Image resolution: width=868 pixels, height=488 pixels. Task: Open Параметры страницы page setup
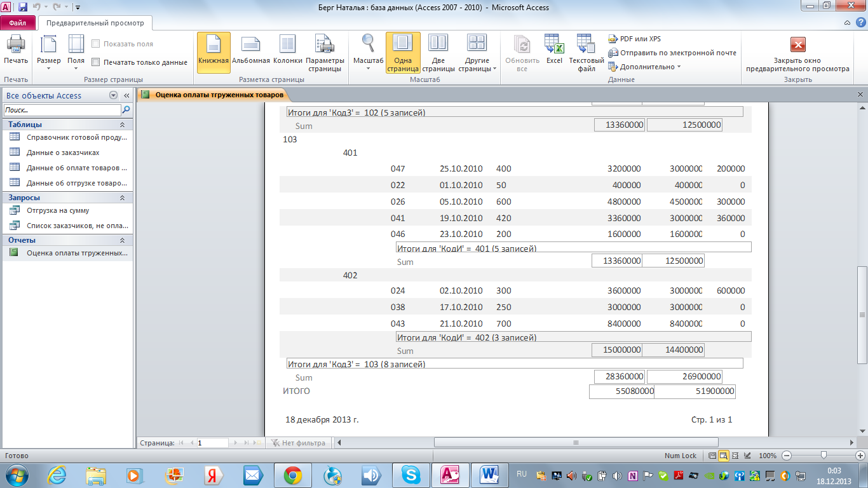tap(325, 52)
